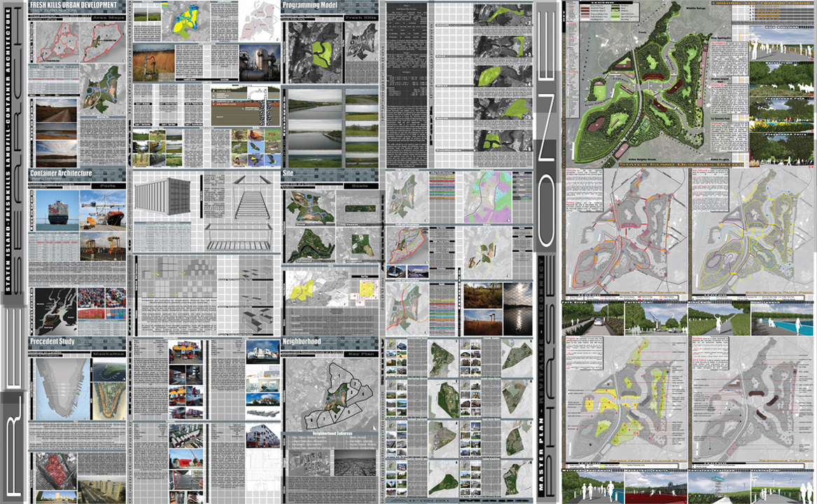Open the container ship at sea photo
817x504 pixels.
[x=53, y=210]
